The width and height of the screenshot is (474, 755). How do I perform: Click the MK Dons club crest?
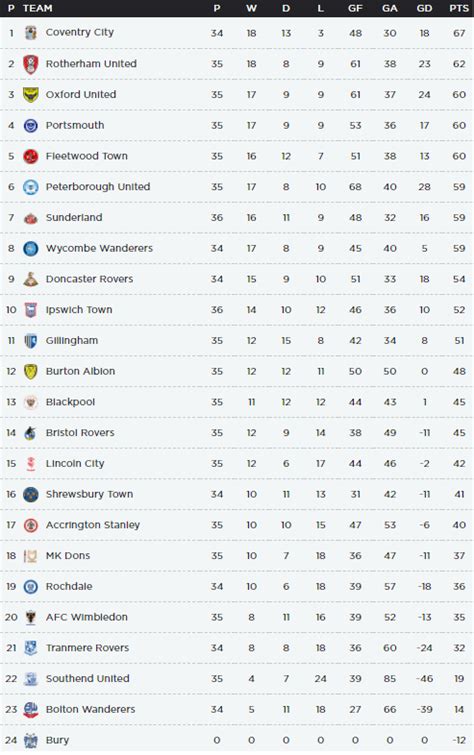pos(31,556)
